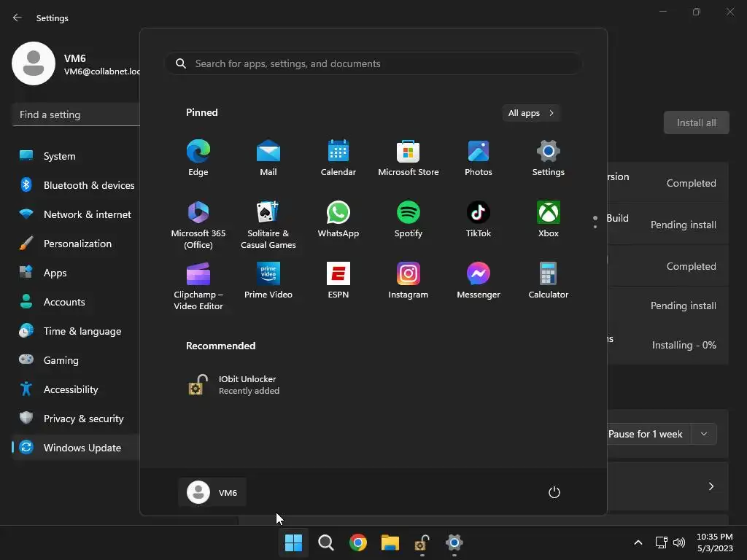Launch Microsoft 365 (Office)
Image resolution: width=747 pixels, height=560 pixels.
[x=198, y=225]
